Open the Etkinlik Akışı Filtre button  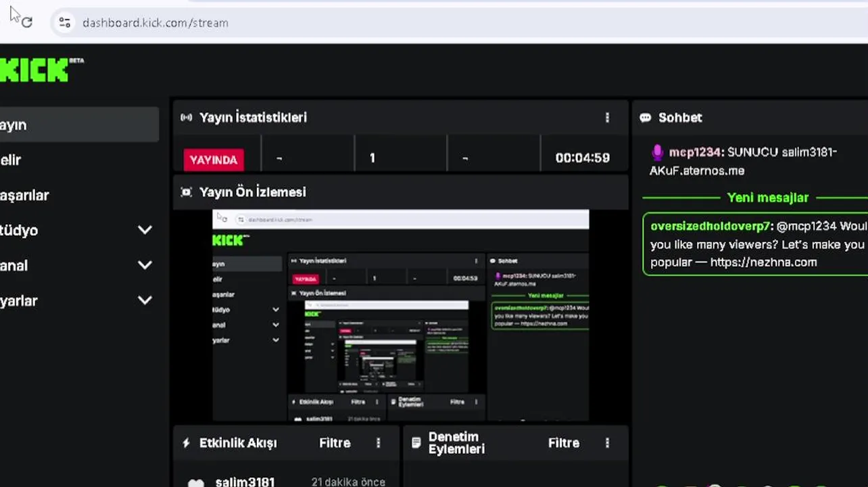335,443
